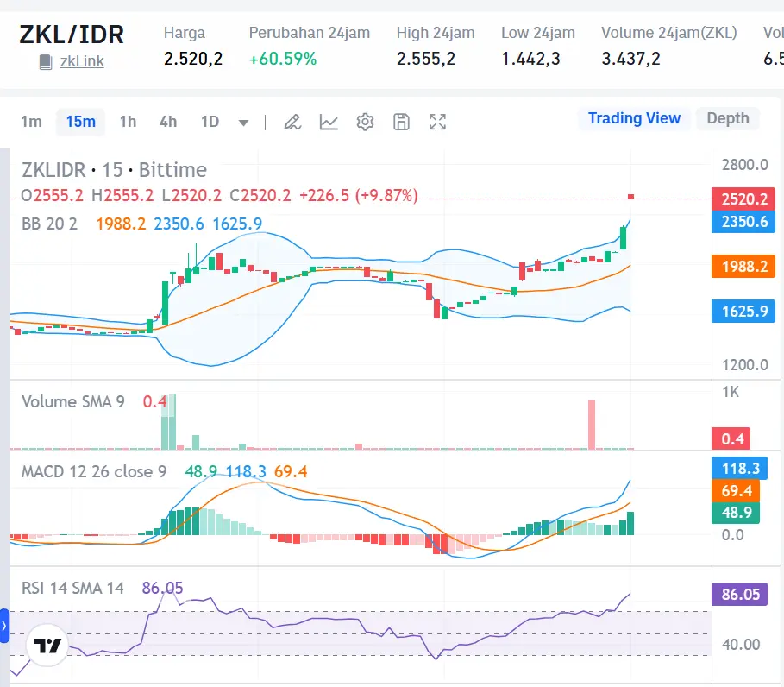Select the 4h timeframe
This screenshot has height=687, width=784.
point(167,122)
